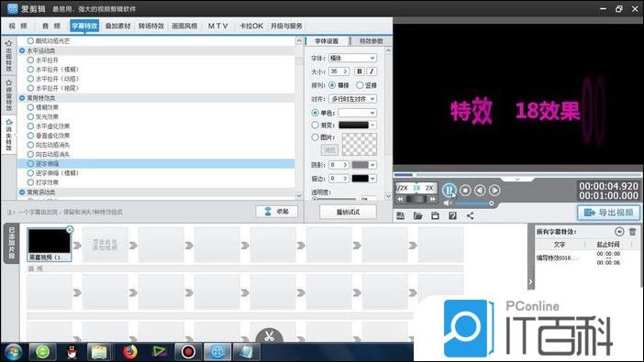Click the 导出视频 export button
The image size is (644, 362).
(608, 213)
